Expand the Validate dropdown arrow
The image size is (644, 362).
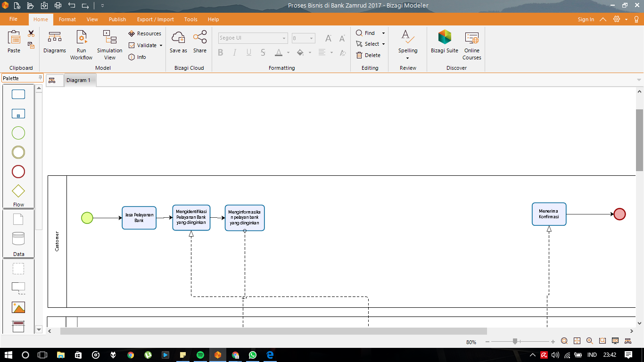[160, 45]
